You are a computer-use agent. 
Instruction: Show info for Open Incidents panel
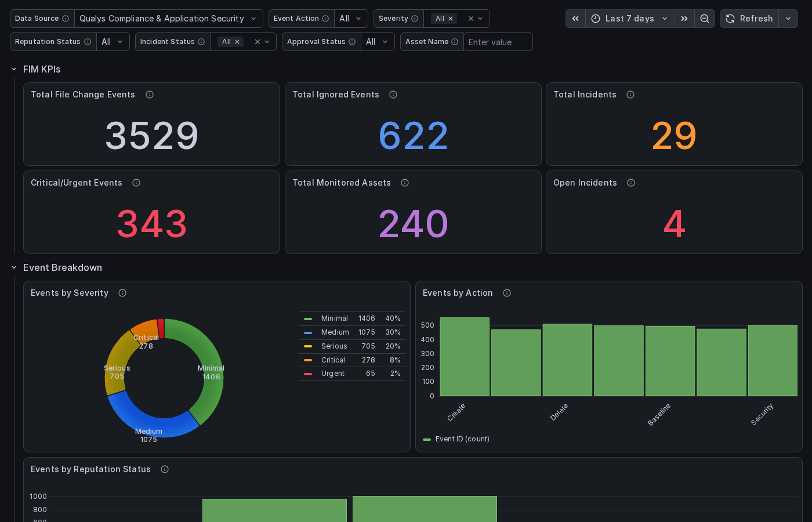tap(631, 183)
